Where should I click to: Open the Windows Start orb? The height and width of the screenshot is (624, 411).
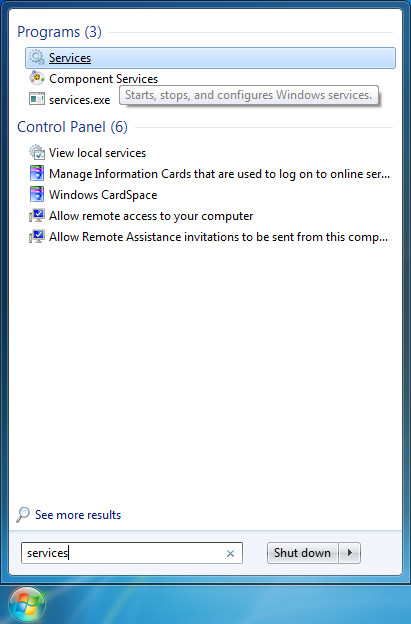click(x=27, y=605)
